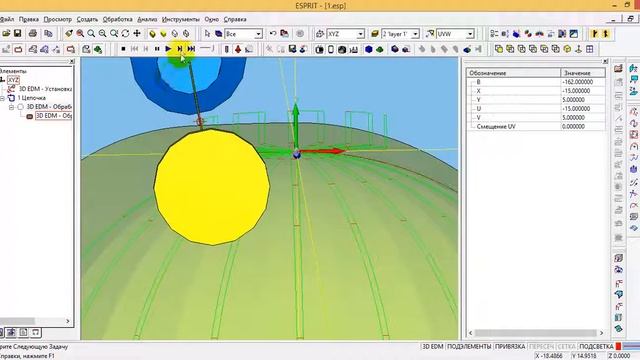Click the Смещение UV value 0.000000
The image size is (640, 360).
click(x=583, y=127)
